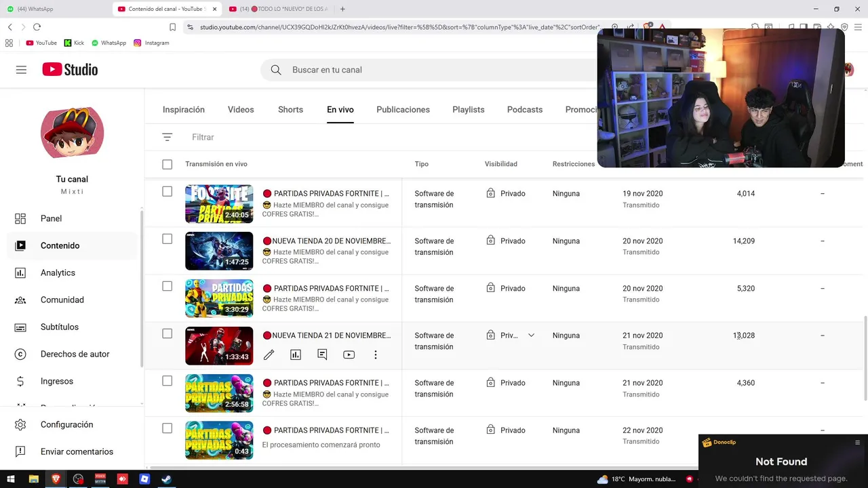Viewport: 868px width, 488px height.
Task: Open Ingresos in the sidebar
Action: (72, 381)
